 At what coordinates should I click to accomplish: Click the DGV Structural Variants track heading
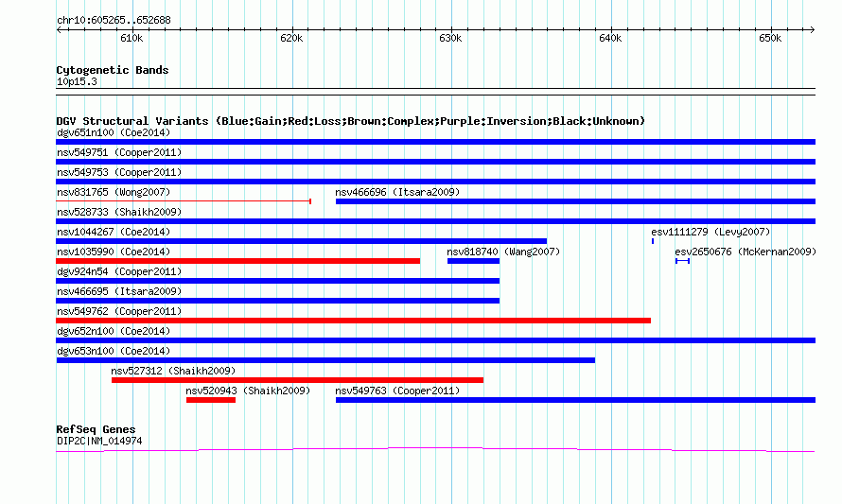pos(351,121)
